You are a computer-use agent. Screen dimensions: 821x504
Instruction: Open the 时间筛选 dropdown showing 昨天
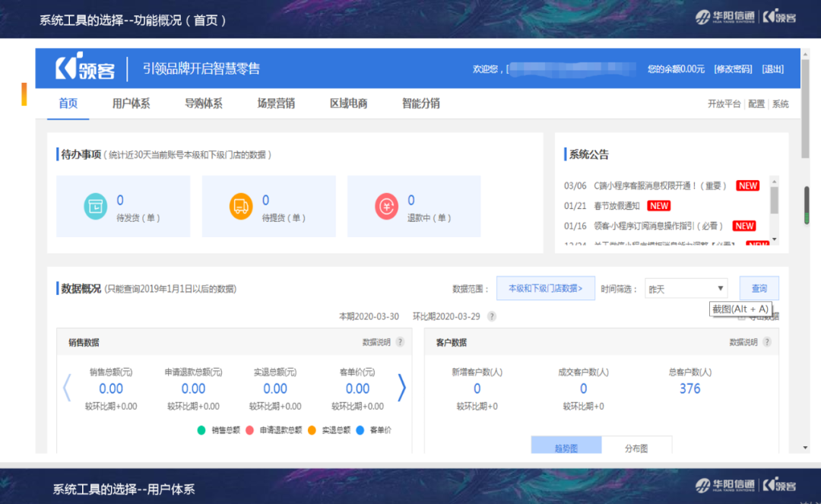pyautogui.click(x=686, y=288)
